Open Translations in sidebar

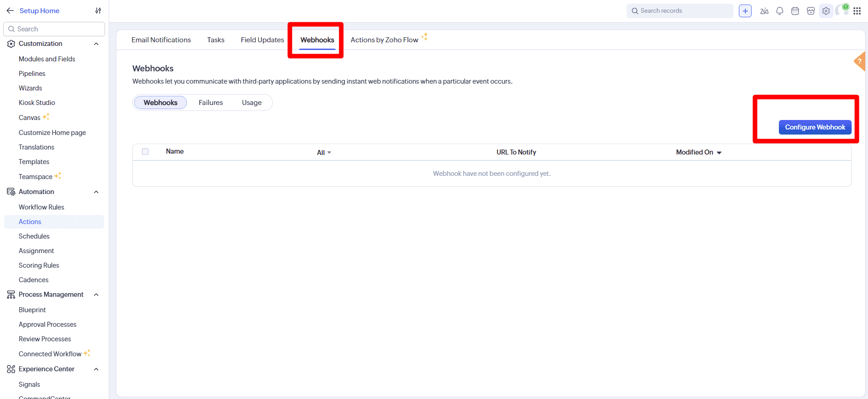(x=36, y=147)
